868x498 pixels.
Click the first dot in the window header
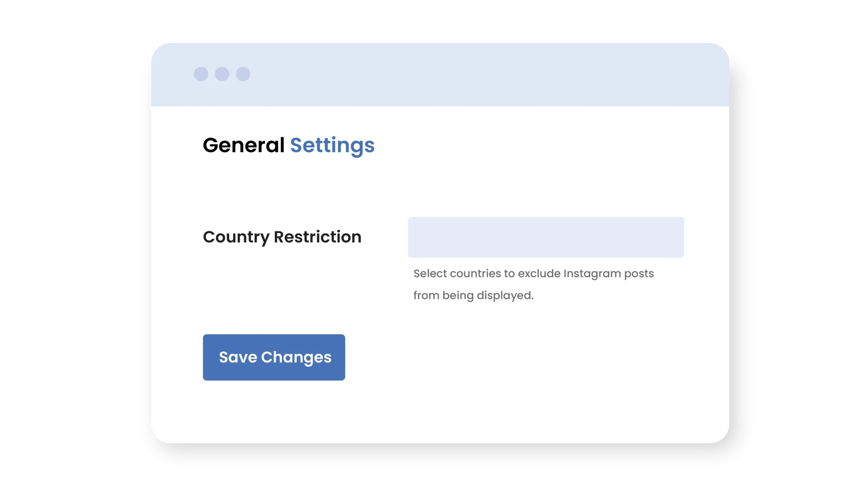coord(201,74)
